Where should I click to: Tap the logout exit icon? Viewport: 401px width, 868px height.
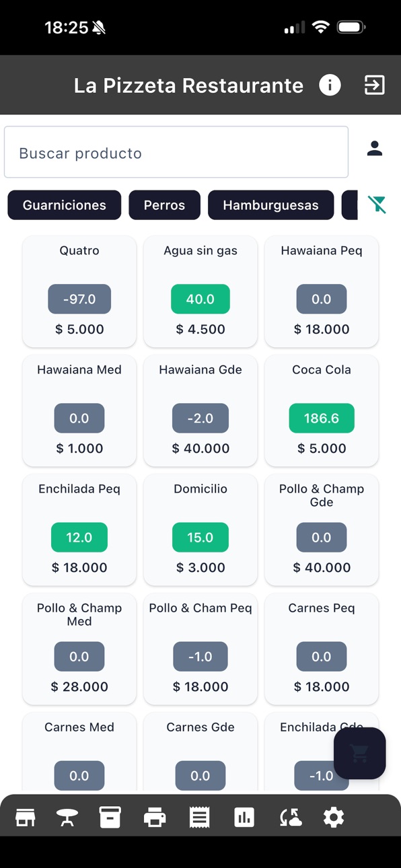[x=374, y=85]
